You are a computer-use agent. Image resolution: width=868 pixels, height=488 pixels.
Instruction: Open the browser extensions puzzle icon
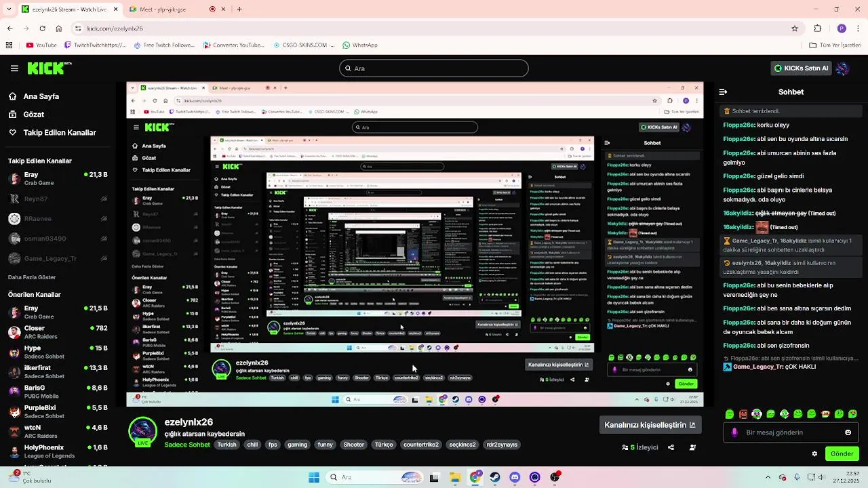818,28
